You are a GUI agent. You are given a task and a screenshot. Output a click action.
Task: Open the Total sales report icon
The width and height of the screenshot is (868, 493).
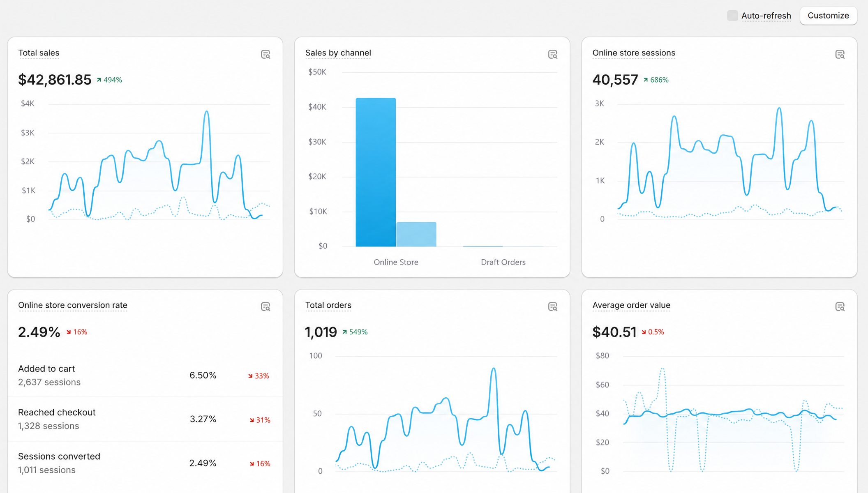pos(265,54)
